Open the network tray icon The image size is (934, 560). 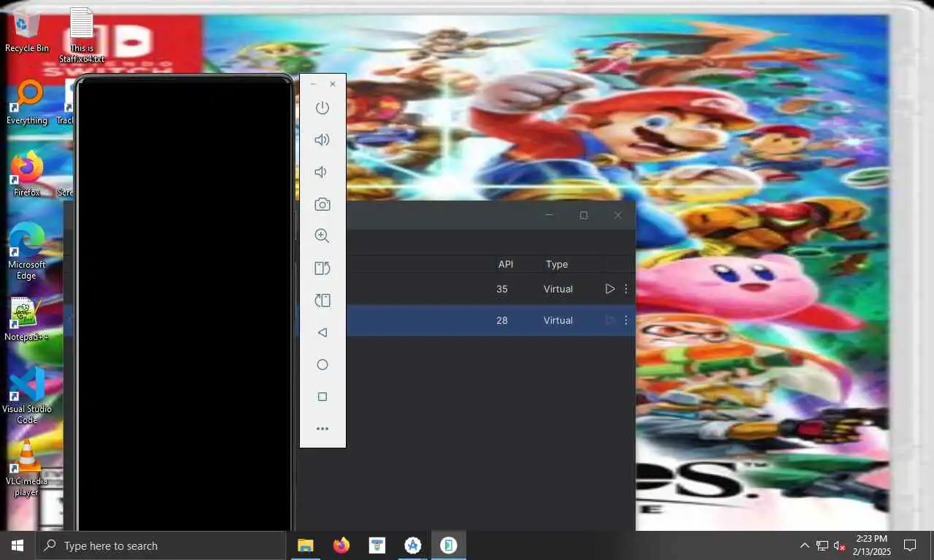tap(822, 545)
